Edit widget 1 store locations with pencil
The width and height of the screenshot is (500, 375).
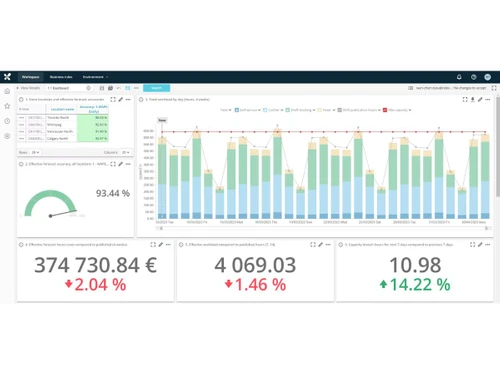pyautogui.click(x=121, y=99)
